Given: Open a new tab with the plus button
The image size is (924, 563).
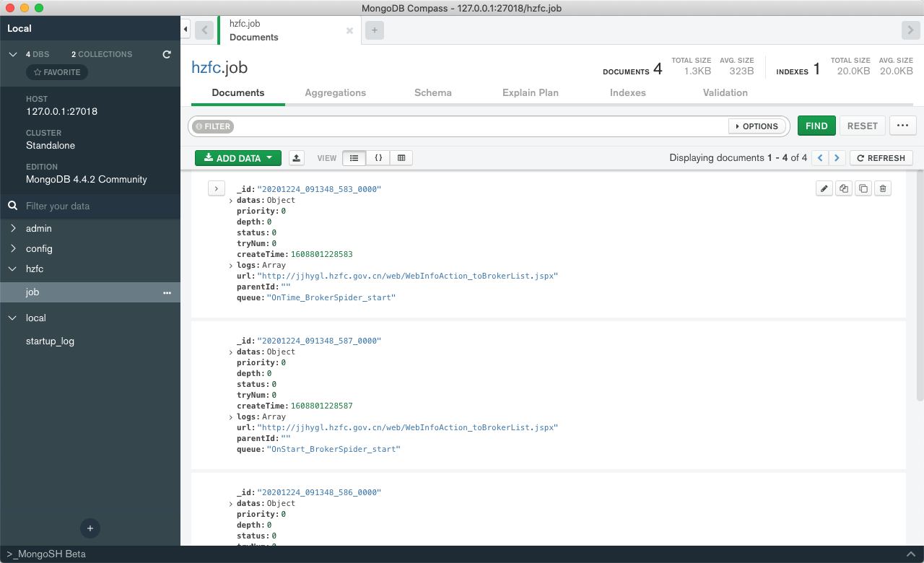Looking at the screenshot, I should pyautogui.click(x=374, y=30).
